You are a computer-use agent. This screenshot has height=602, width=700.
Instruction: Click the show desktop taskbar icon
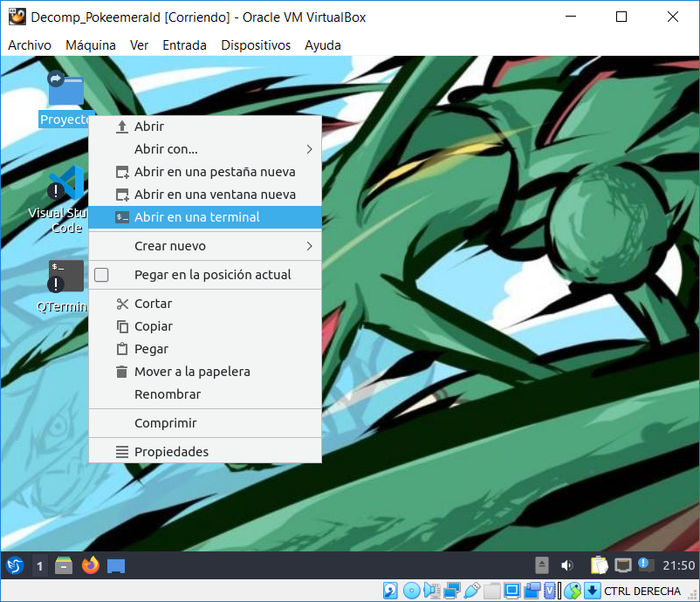pyautogui.click(x=116, y=566)
